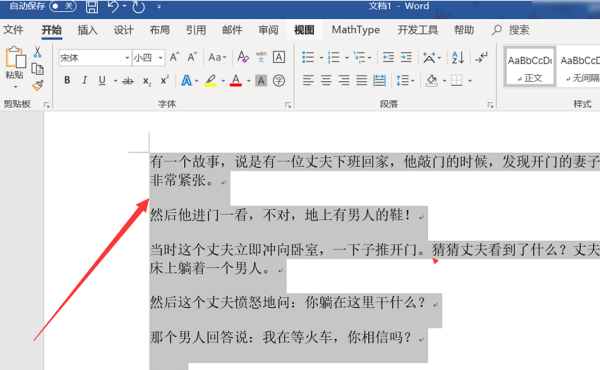Toggle underline formatting
Screen dimensions: 600x370
click(102, 80)
